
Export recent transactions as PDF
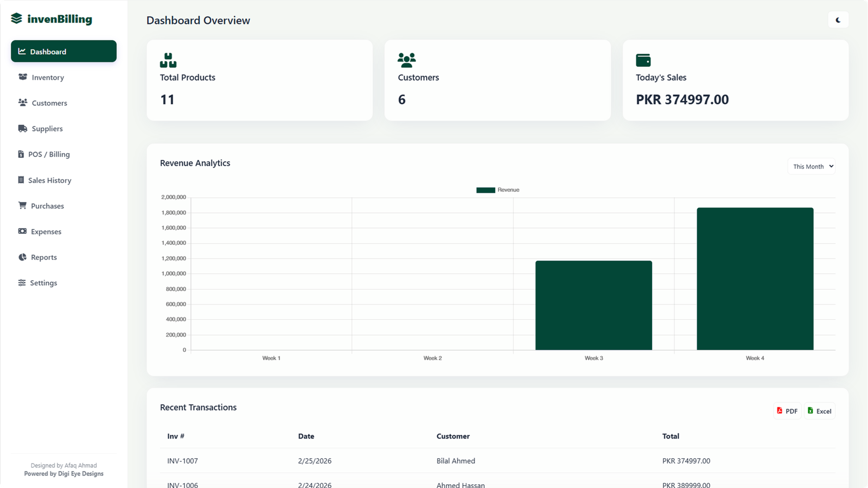[787, 411]
